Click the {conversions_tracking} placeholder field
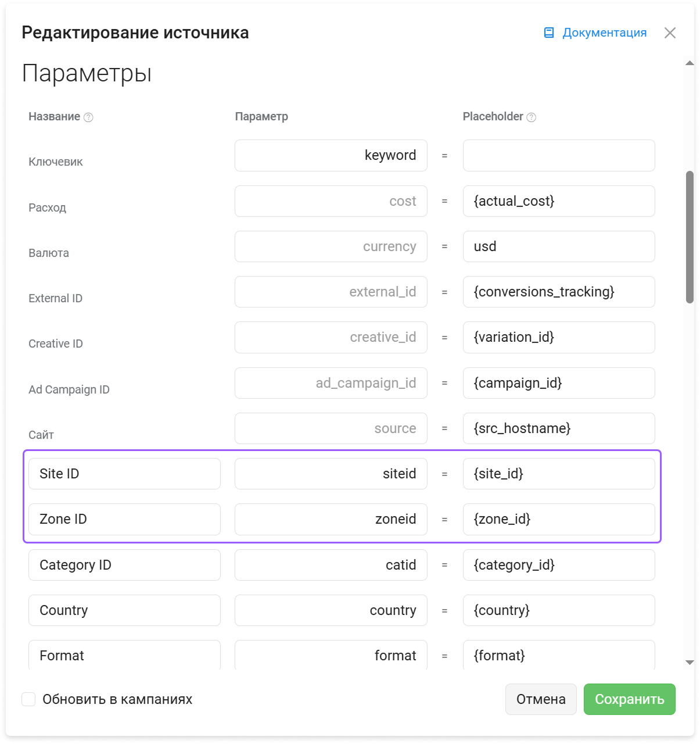Viewport: 700px width, 744px height. click(x=559, y=292)
